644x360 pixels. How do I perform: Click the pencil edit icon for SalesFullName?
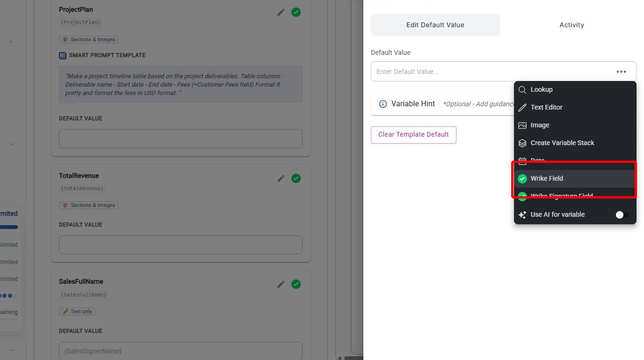point(281,284)
